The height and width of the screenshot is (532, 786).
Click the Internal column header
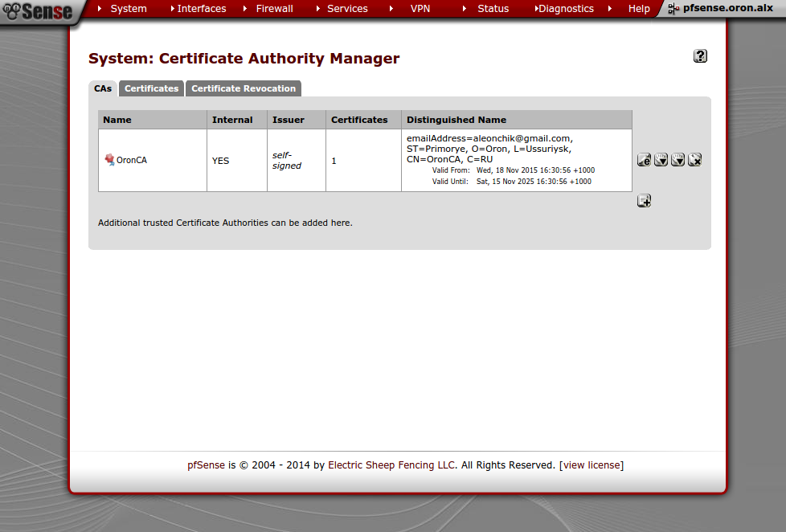click(236, 120)
